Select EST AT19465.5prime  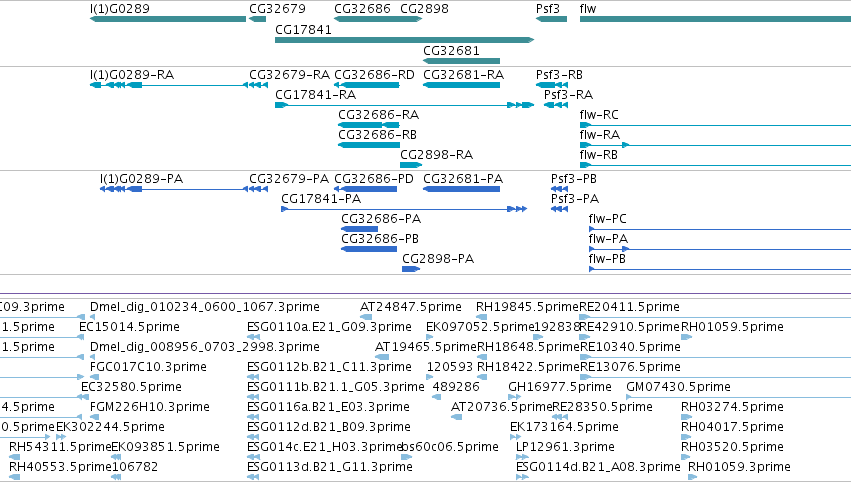pos(426,347)
